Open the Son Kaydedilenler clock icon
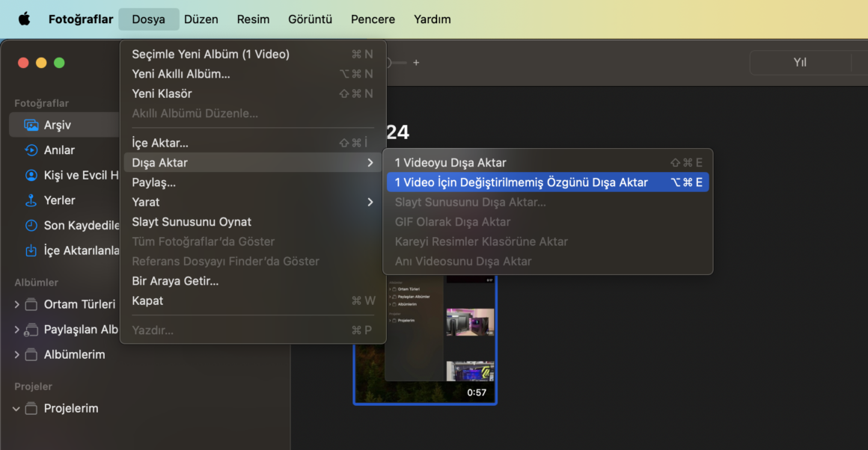868x450 pixels. [31, 226]
